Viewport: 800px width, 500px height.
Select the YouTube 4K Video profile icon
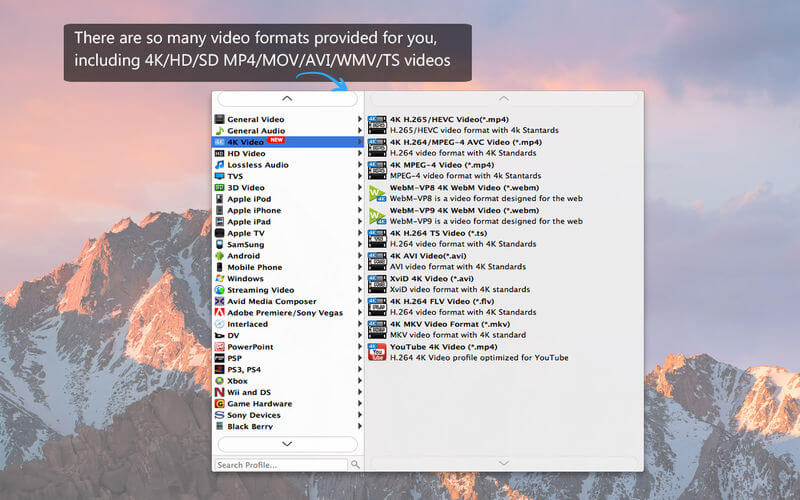tap(377, 352)
